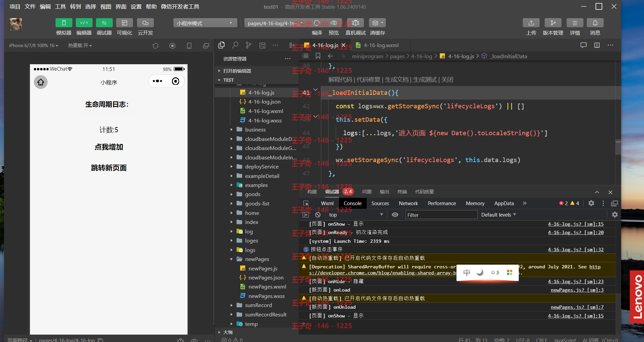Click 生成文档 code lens link
644x342 pixels.
point(397,80)
